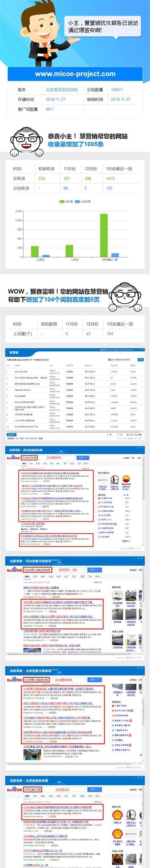The height and width of the screenshot is (868, 150).
Task: Click the 1000个 sub-site count value
Action: click(x=117, y=90)
